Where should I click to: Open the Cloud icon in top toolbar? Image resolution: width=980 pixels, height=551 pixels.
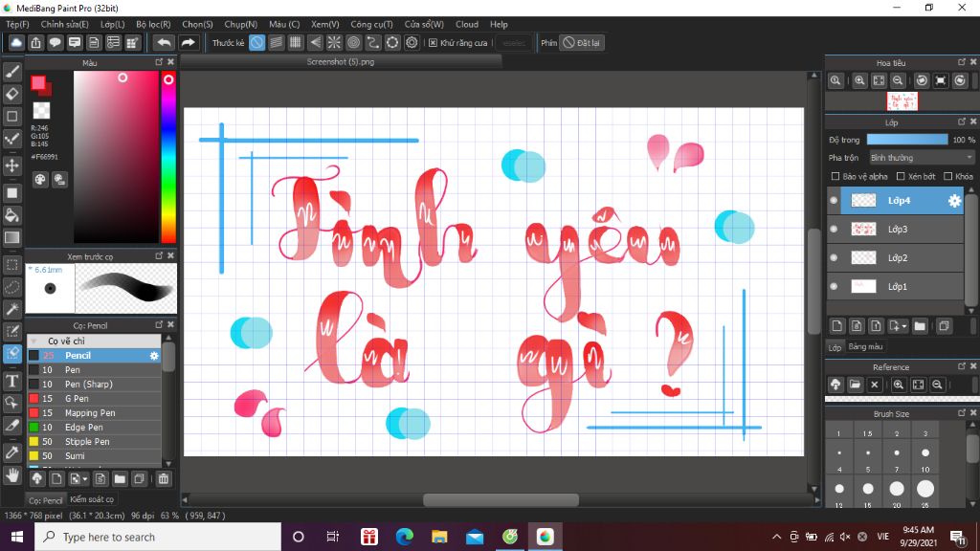point(16,42)
